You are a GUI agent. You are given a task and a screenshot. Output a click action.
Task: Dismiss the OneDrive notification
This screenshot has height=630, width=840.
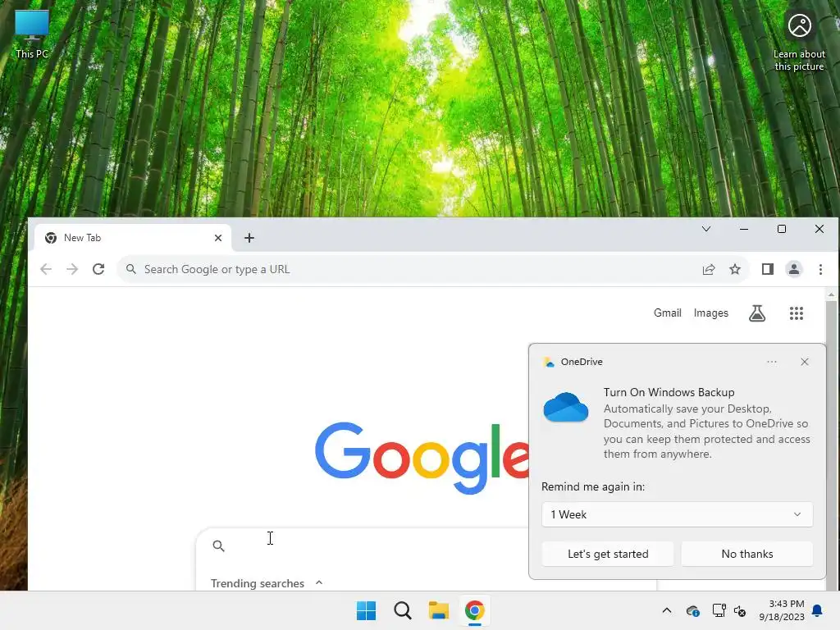pos(805,362)
